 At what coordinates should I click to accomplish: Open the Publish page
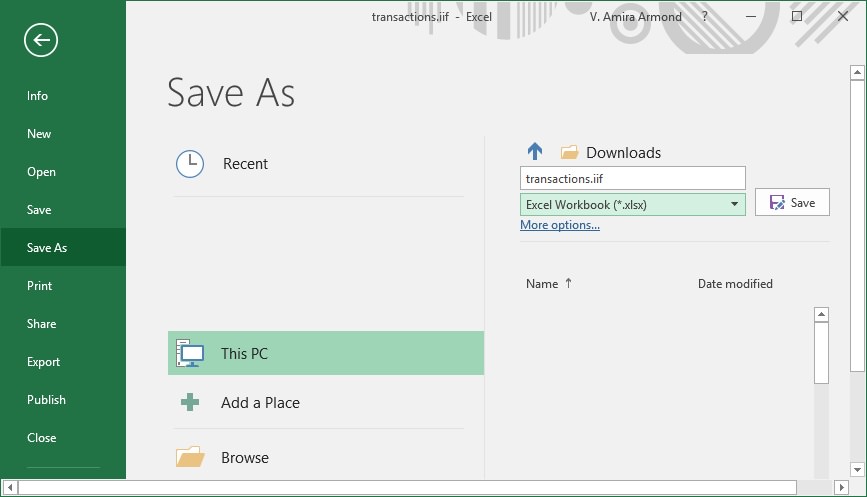(x=63, y=400)
